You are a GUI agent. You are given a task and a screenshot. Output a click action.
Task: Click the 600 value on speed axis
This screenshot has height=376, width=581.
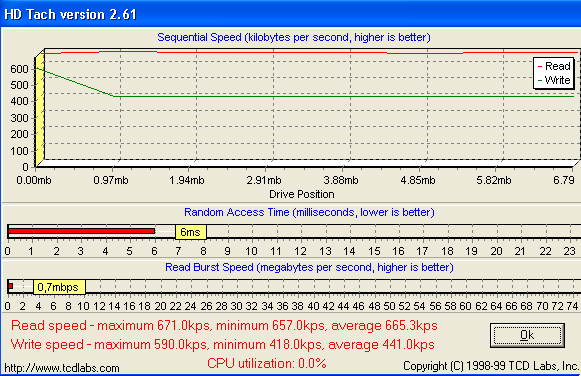[20, 69]
